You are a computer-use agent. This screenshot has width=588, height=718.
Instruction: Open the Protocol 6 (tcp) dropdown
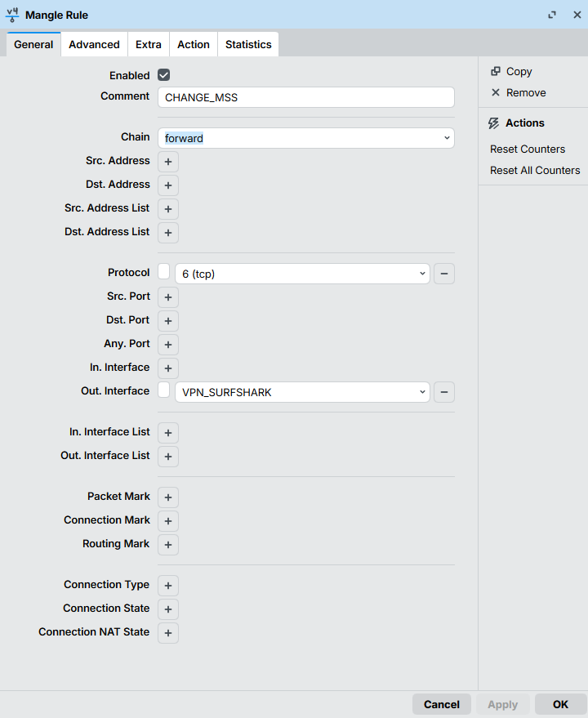tap(302, 274)
